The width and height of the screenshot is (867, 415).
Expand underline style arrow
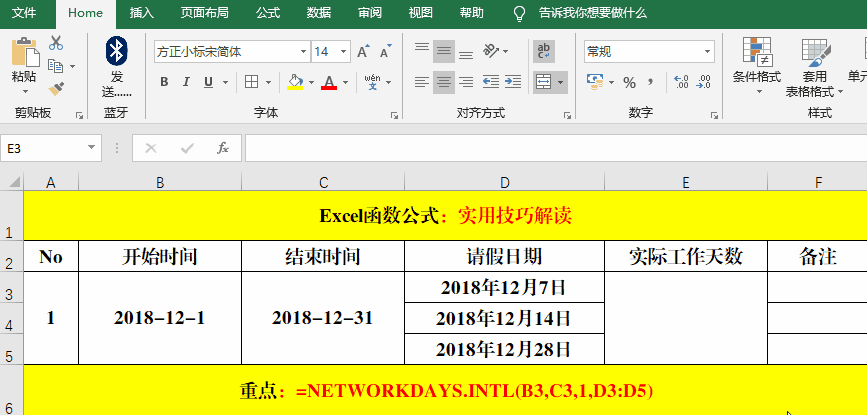225,82
